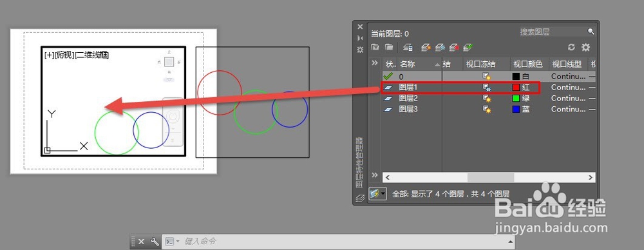Toggle viewport freeze for 图层1
This screenshot has height=250, width=644.
tap(487, 87)
